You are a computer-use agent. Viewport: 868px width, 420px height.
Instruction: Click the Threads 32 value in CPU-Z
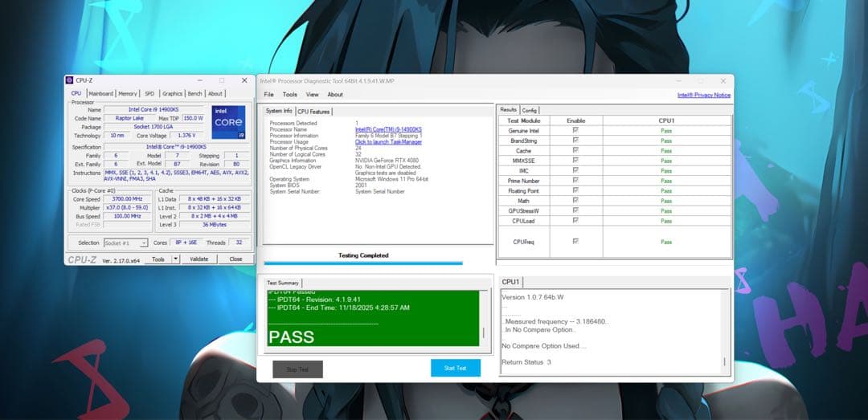pyautogui.click(x=240, y=243)
